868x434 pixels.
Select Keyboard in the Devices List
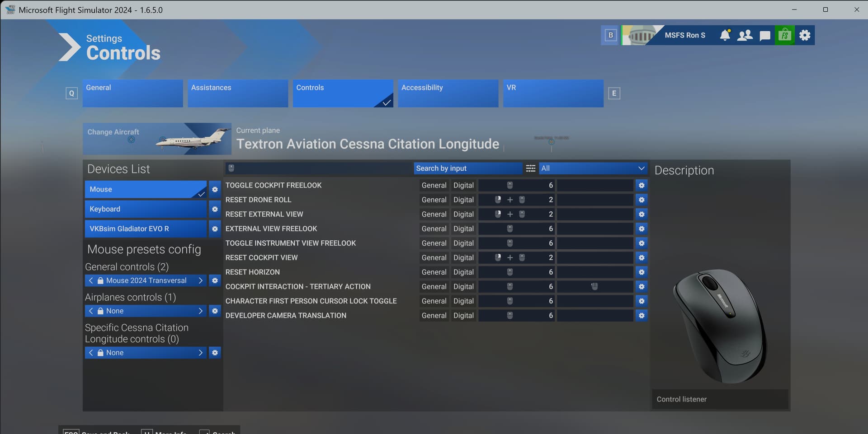pos(146,209)
